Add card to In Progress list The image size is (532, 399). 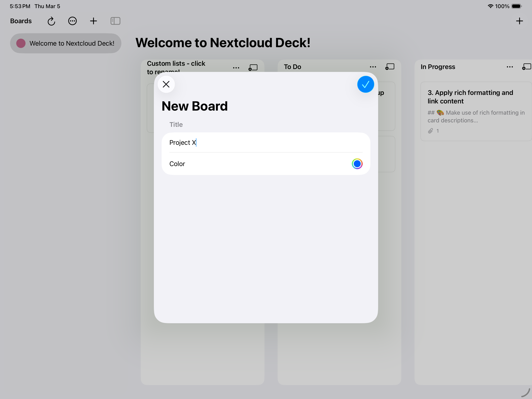coord(526,67)
